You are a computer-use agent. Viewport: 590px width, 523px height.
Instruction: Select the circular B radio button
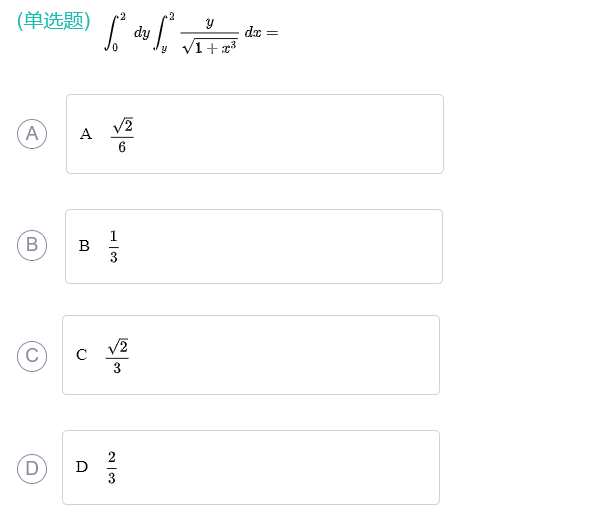pyautogui.click(x=32, y=245)
